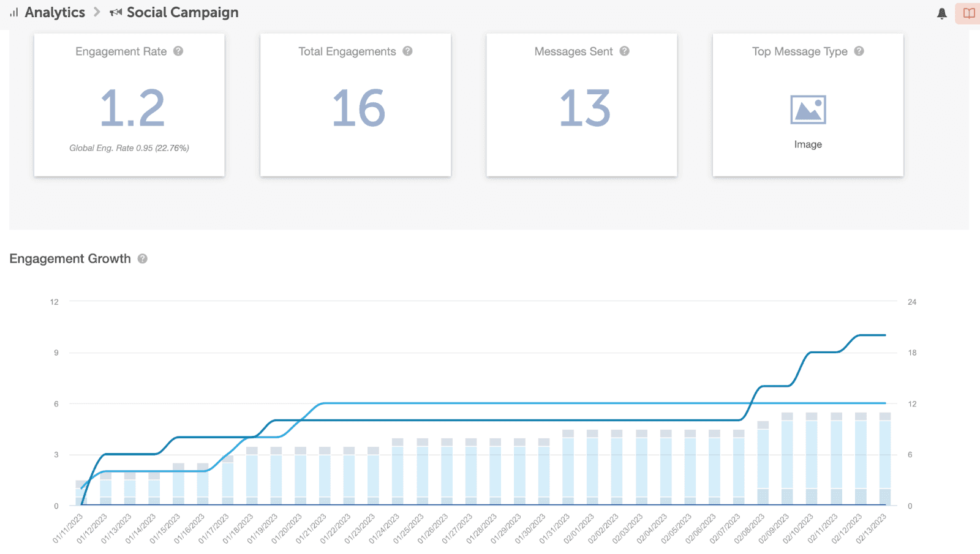Viewport: 980px width, 554px height.
Task: Click the 1.2 engagement rate value
Action: pos(132,108)
